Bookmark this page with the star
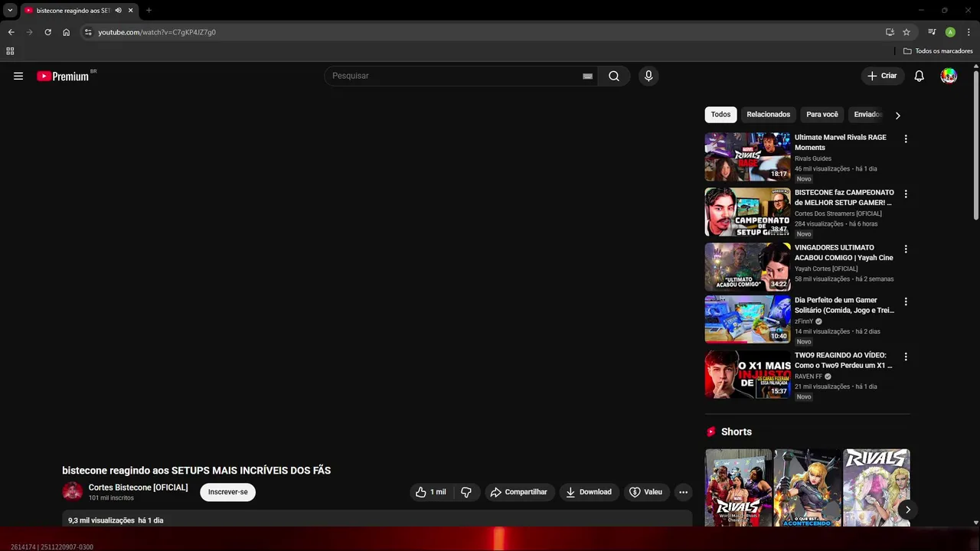The height and width of the screenshot is (551, 980). tap(906, 32)
